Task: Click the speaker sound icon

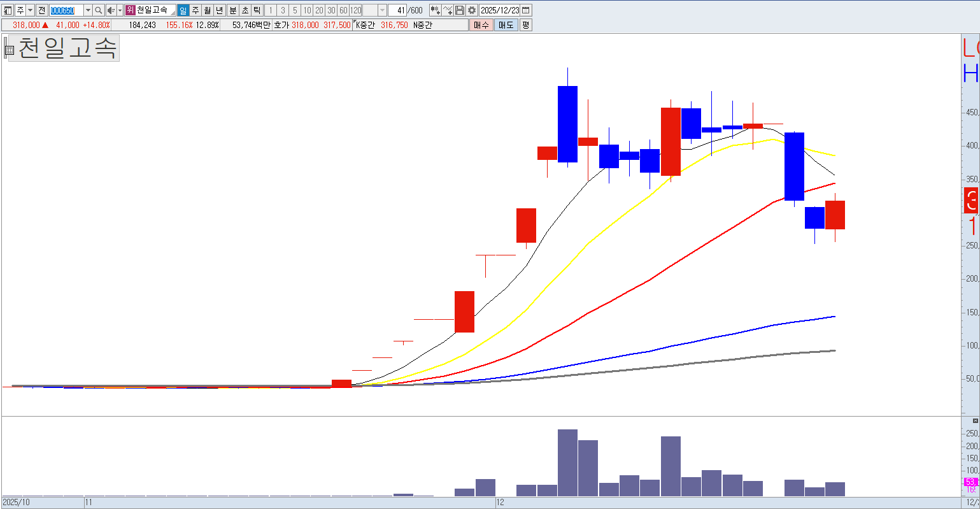Action: point(111,10)
